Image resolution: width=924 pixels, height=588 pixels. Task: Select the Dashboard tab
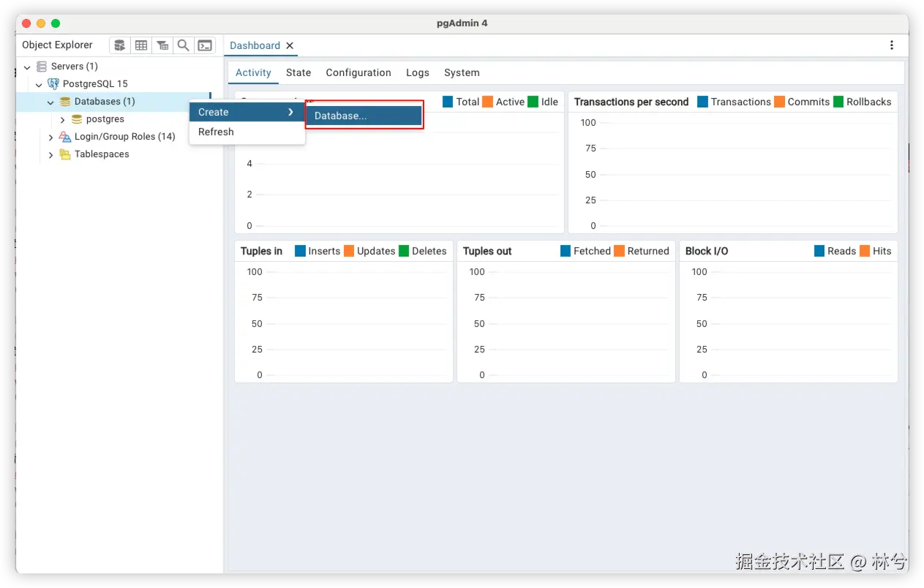click(x=255, y=45)
